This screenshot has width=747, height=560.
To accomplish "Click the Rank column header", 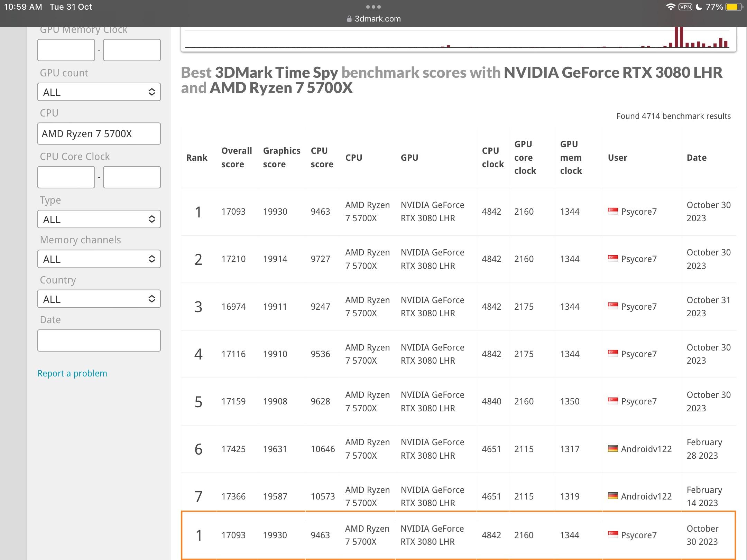I will (197, 158).
